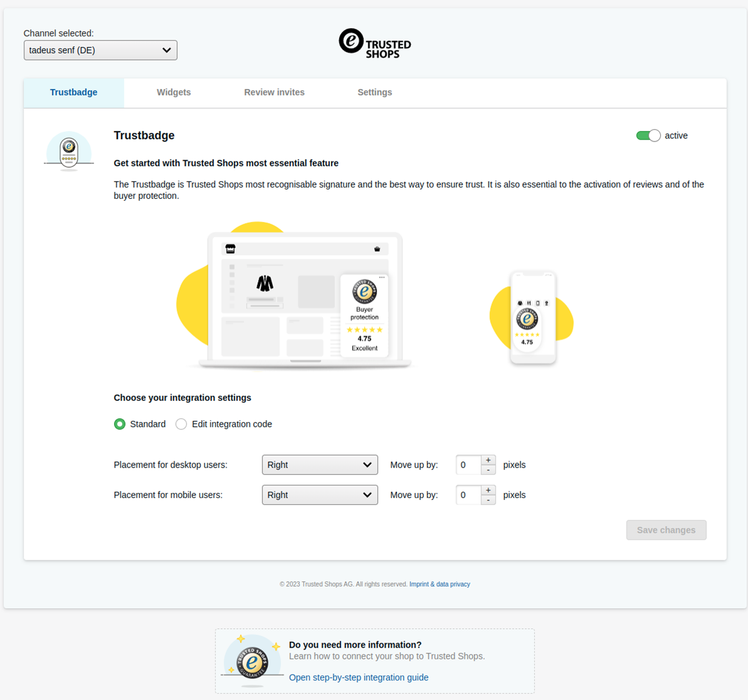
Task: Open the mobile placement dropdown
Action: tap(320, 495)
